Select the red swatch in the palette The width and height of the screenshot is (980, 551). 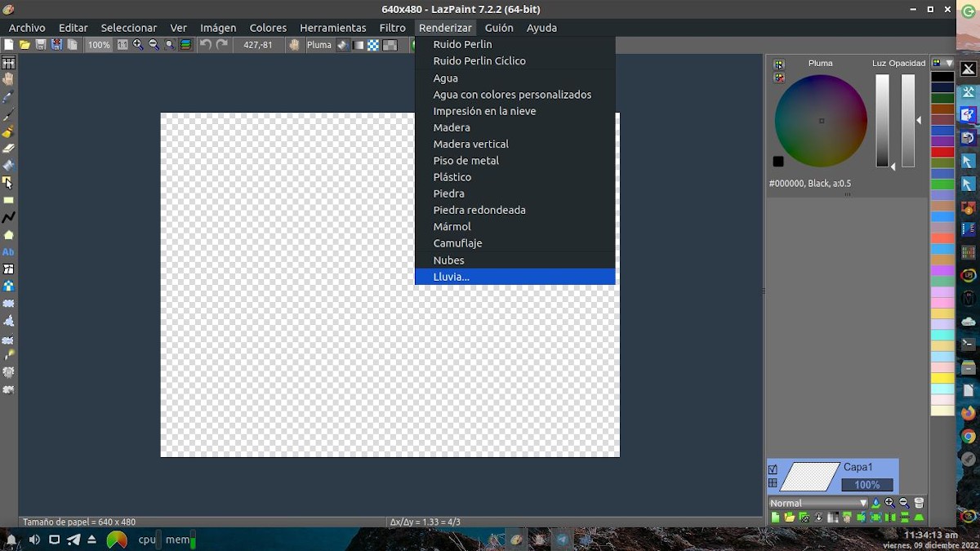[942, 152]
